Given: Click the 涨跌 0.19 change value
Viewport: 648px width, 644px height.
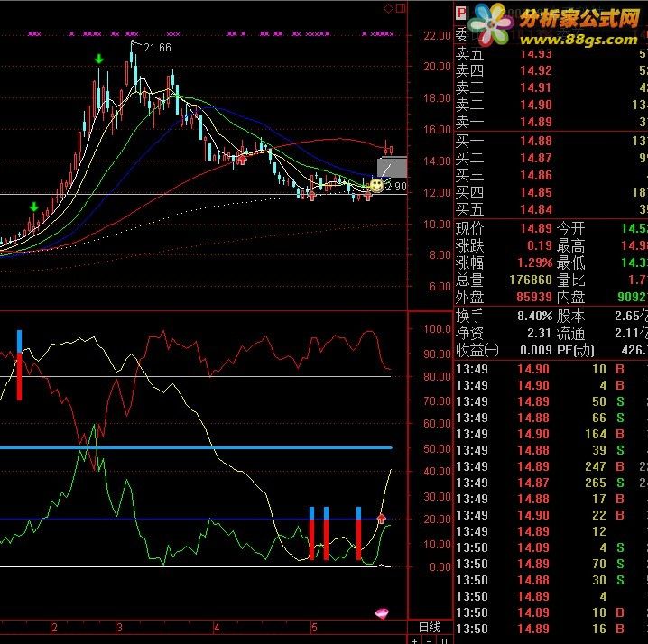Looking at the screenshot, I should click(x=540, y=246).
